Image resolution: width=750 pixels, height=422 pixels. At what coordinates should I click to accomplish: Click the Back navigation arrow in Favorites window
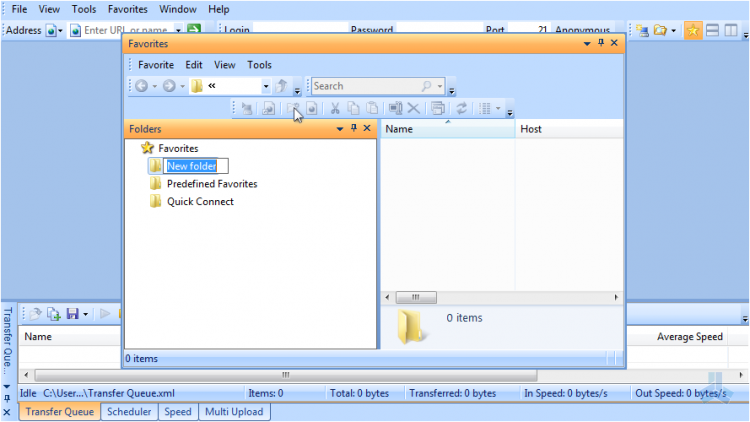(142, 86)
